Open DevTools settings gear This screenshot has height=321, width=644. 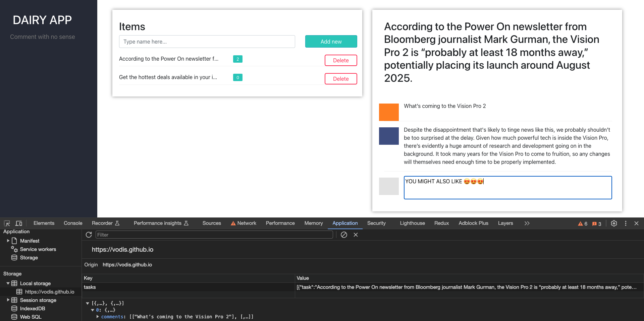click(x=614, y=223)
